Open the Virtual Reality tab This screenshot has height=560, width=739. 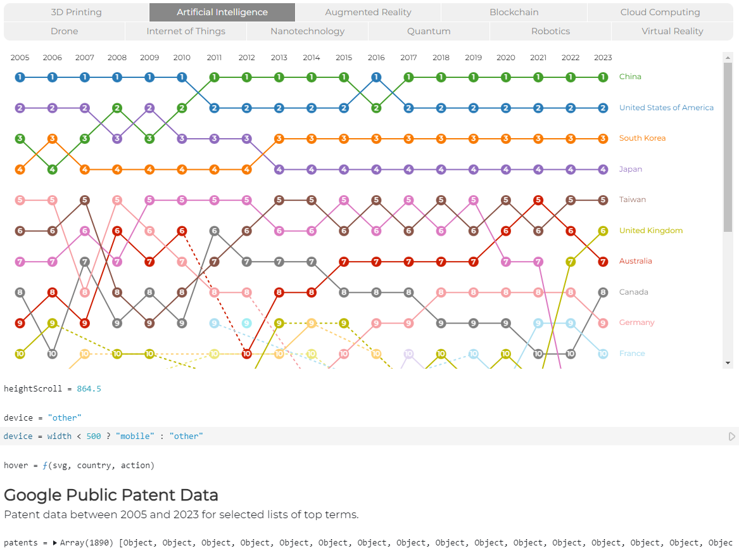[x=672, y=31]
